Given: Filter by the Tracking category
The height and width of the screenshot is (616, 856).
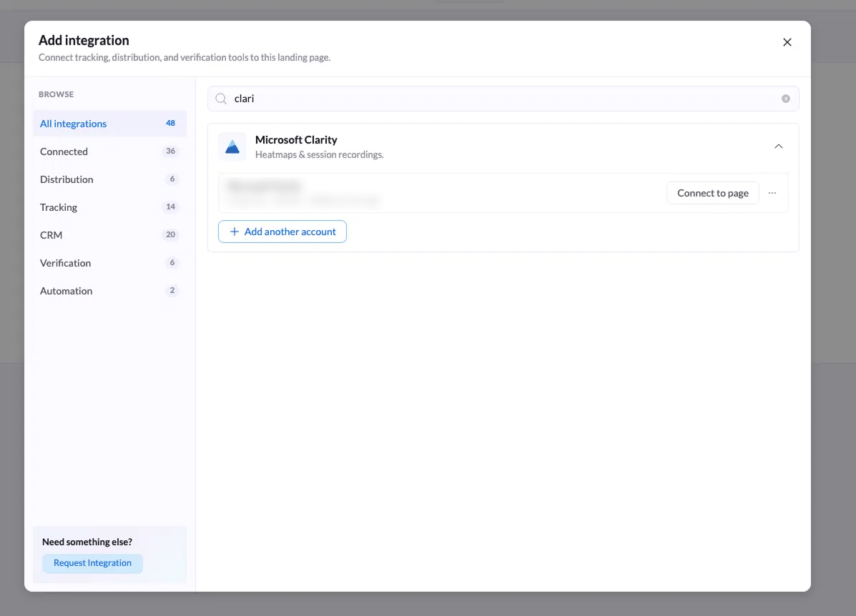Looking at the screenshot, I should (x=109, y=207).
